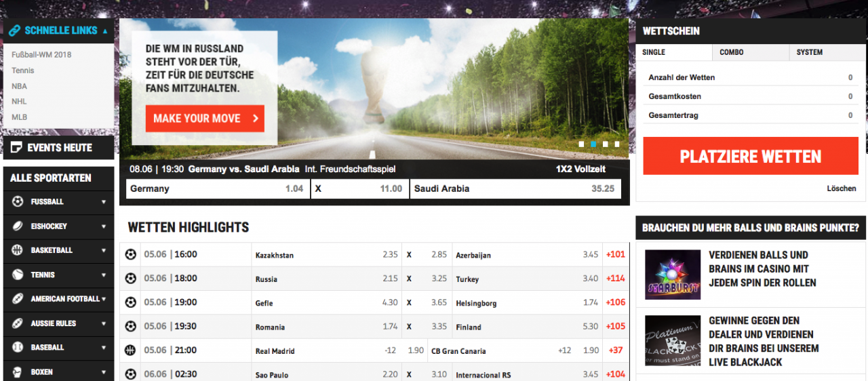Bet on Germany at 1.04
This screenshot has width=868, height=381.
pos(218,188)
